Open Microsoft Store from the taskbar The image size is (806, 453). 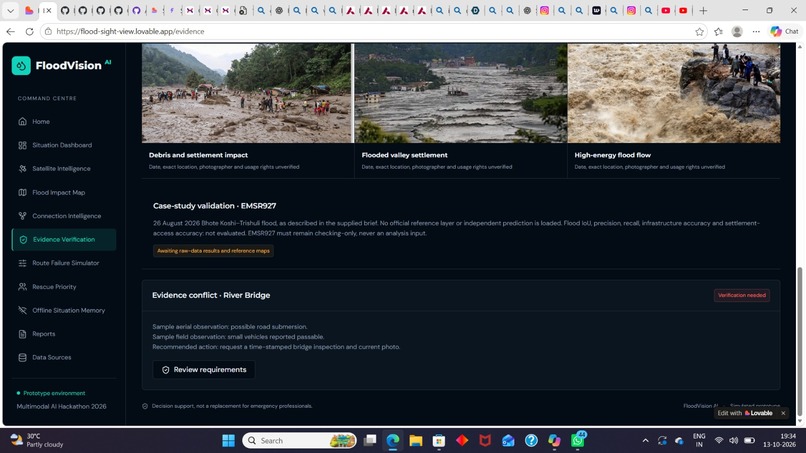tap(439, 441)
